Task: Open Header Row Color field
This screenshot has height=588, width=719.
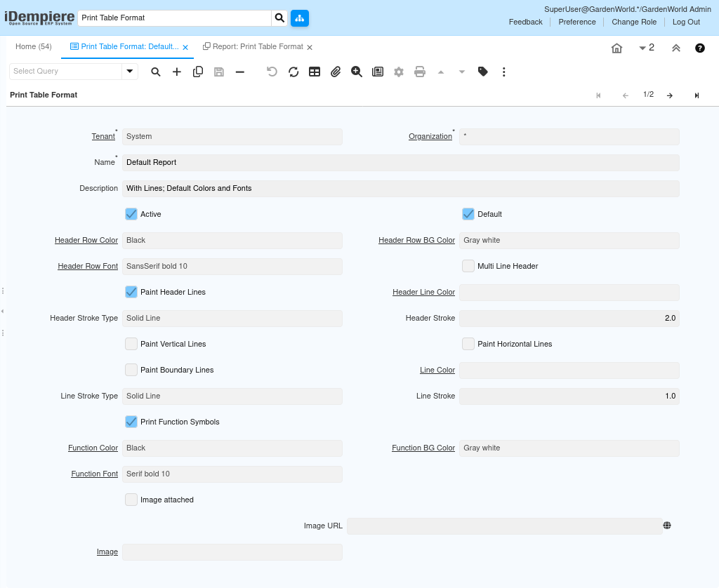Action: coord(232,241)
